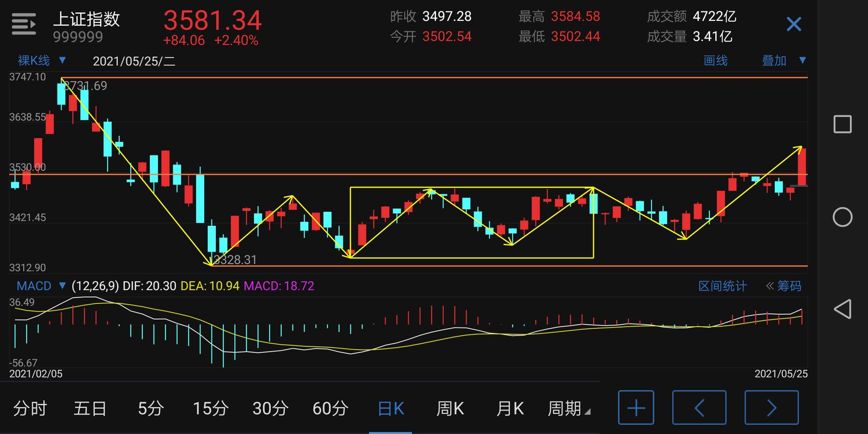Expand the 裸K线 chart type dropdown
This screenshot has height=434, width=868.
pos(41,61)
